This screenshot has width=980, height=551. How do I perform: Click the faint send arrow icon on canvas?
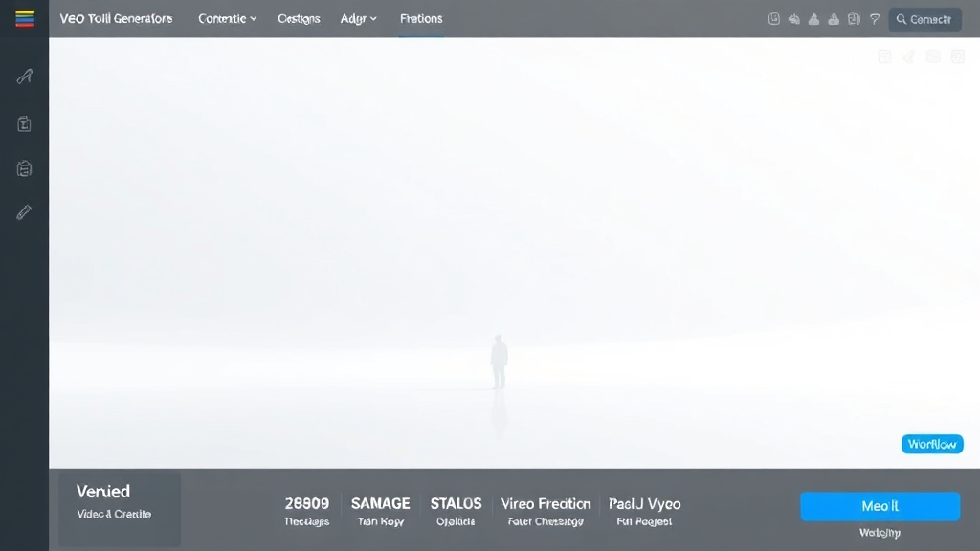(908, 56)
